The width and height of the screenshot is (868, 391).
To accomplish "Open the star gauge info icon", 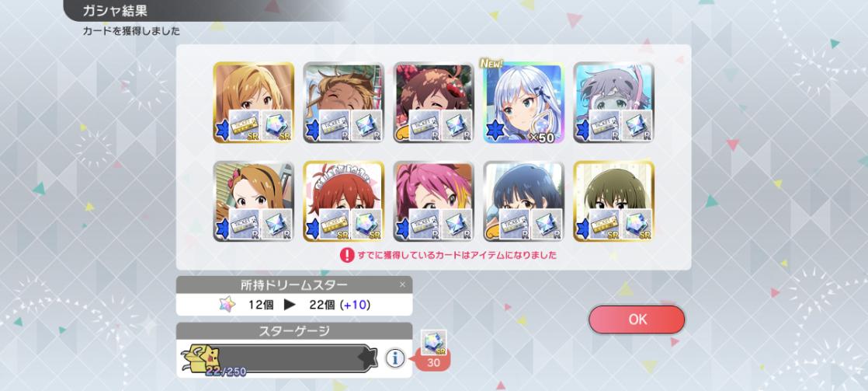I will click(394, 359).
